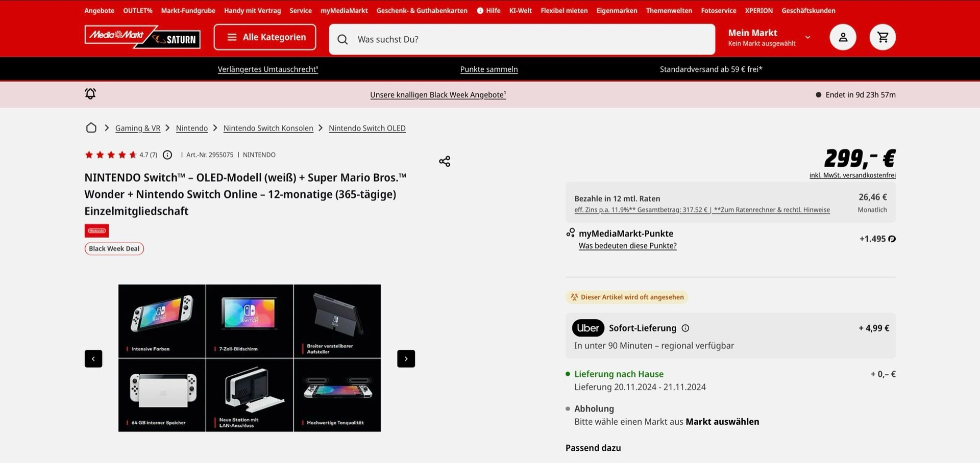Open the Themenwelten menu item
This screenshot has width=980, height=463.
click(x=669, y=11)
